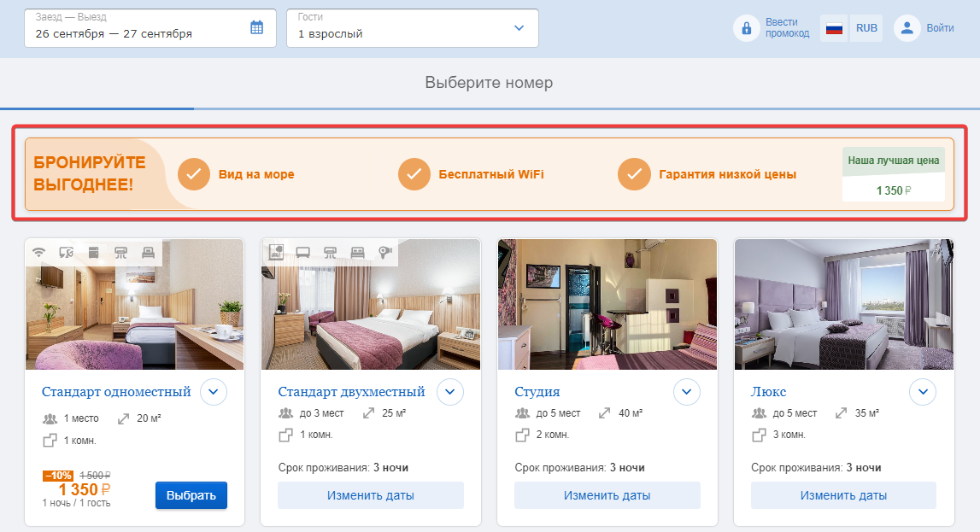The image size is (980, 532).
Task: Click area icon next to 40 м²
Action: (604, 413)
